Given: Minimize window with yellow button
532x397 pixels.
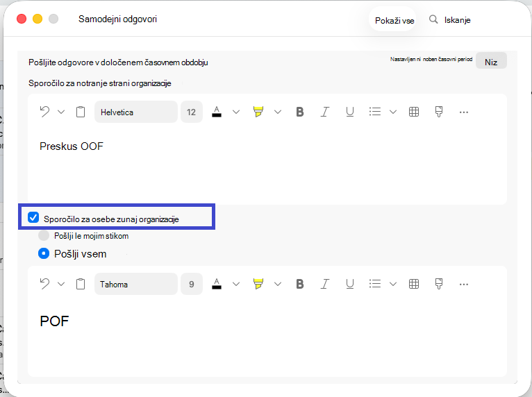Looking at the screenshot, I should coord(38,19).
